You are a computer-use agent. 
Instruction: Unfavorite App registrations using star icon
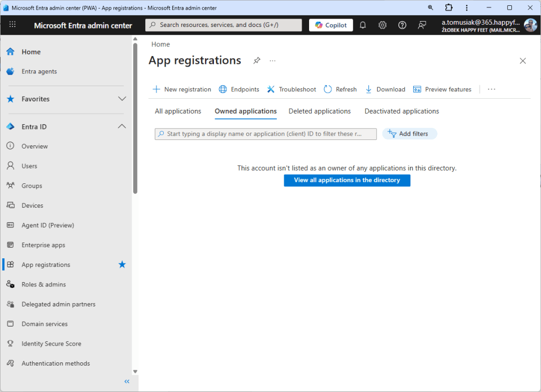pyautogui.click(x=122, y=265)
